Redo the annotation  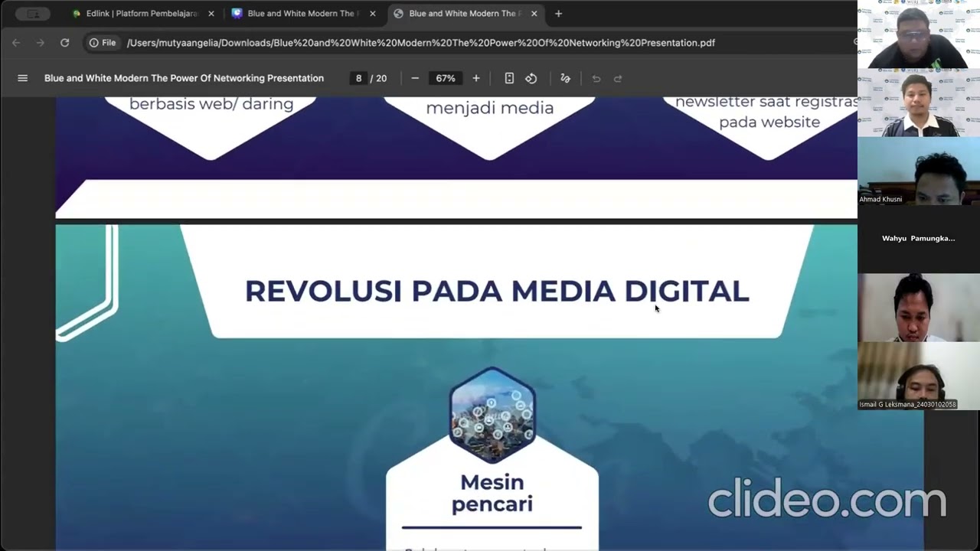618,78
